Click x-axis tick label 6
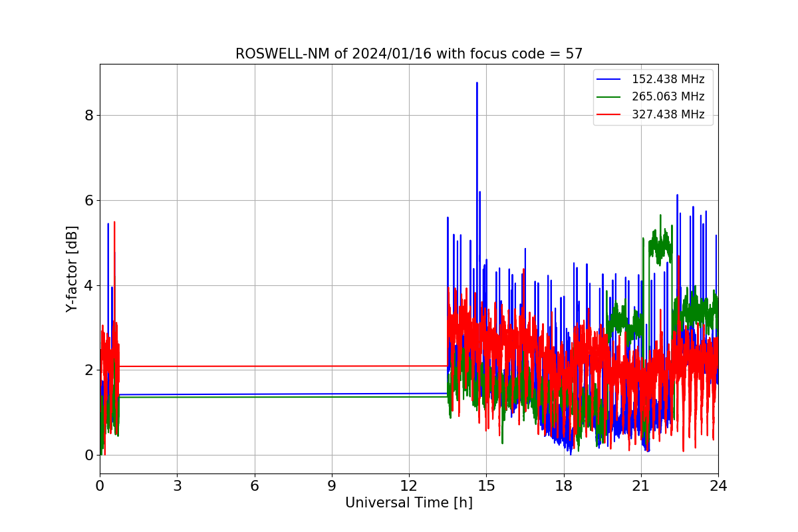Screen dimensions: 798x532 pos(254,486)
